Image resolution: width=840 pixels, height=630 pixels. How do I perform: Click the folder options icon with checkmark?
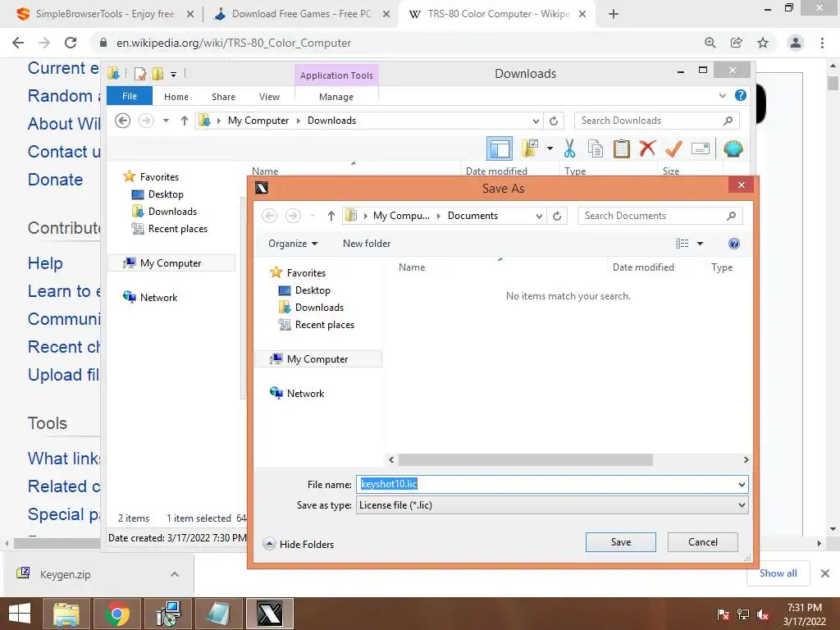[530, 148]
